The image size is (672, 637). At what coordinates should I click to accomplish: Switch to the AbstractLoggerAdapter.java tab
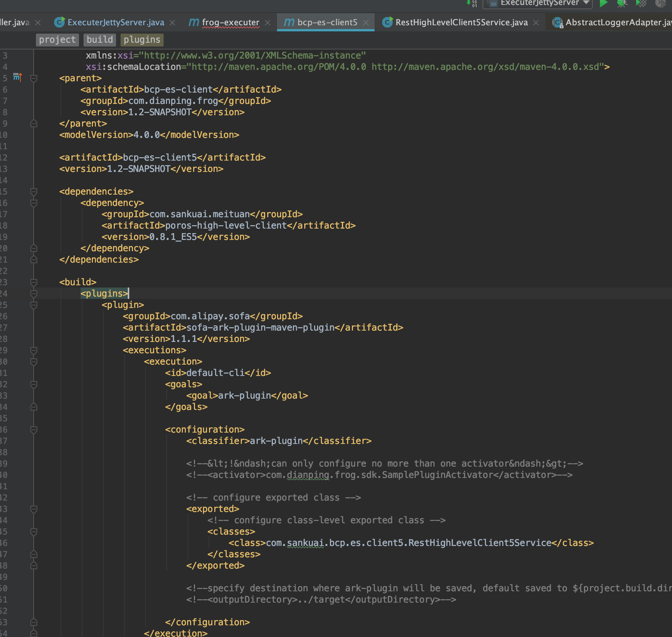click(612, 22)
